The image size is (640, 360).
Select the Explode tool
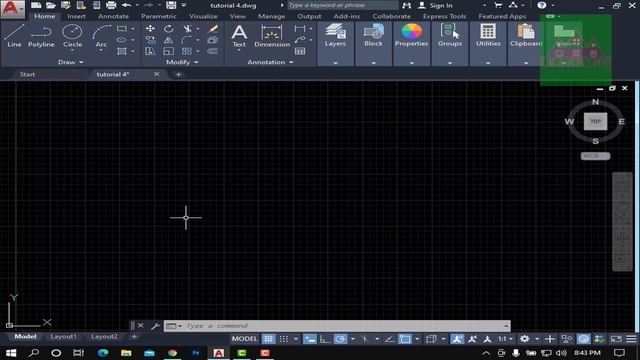pos(213,40)
